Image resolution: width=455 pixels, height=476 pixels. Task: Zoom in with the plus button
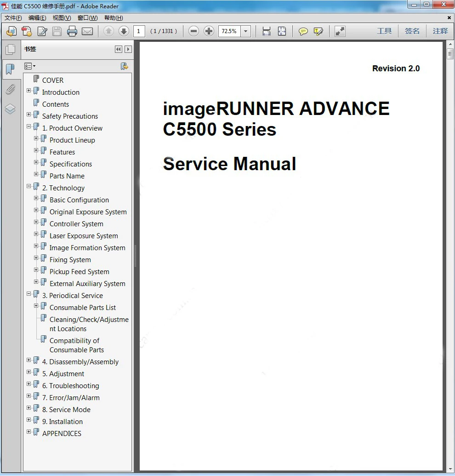click(x=209, y=31)
